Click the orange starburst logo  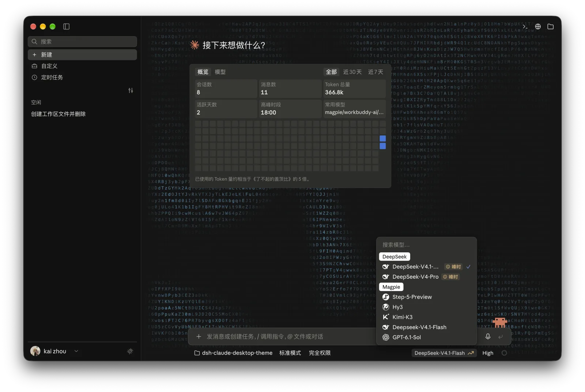(x=195, y=45)
